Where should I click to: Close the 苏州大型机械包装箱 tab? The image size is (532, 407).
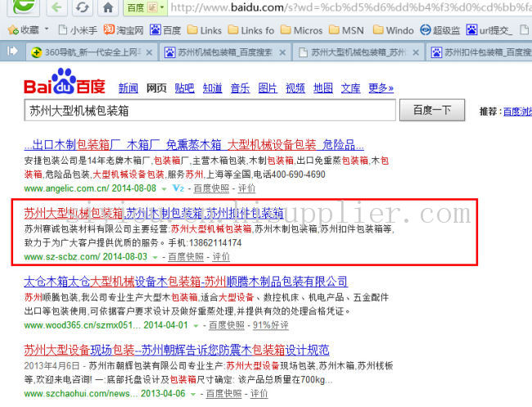pyautogui.click(x=416, y=52)
